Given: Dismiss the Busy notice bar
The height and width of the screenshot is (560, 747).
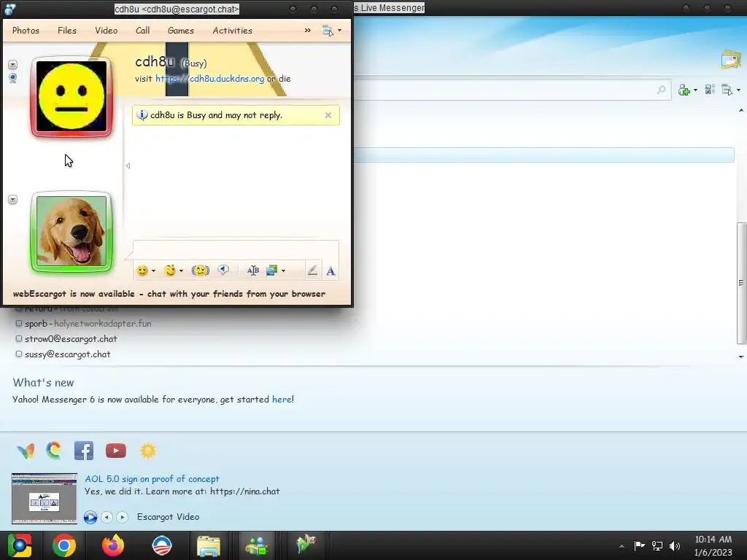Looking at the screenshot, I should [x=328, y=115].
